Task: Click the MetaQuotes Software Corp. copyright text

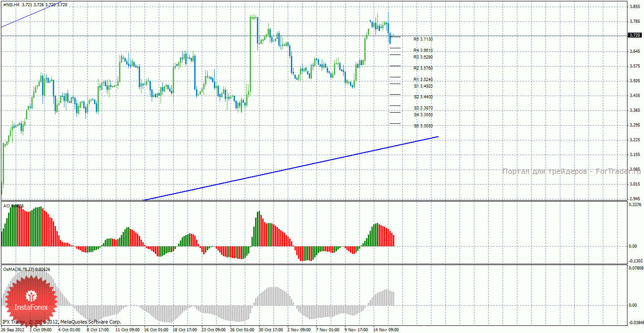Action: (61, 322)
